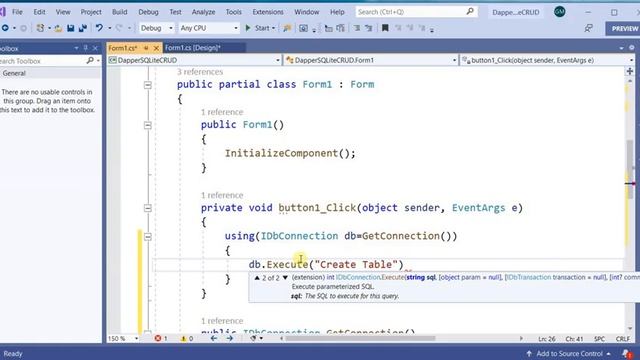Click previous overload arrow in tooltip

[x=257, y=278]
